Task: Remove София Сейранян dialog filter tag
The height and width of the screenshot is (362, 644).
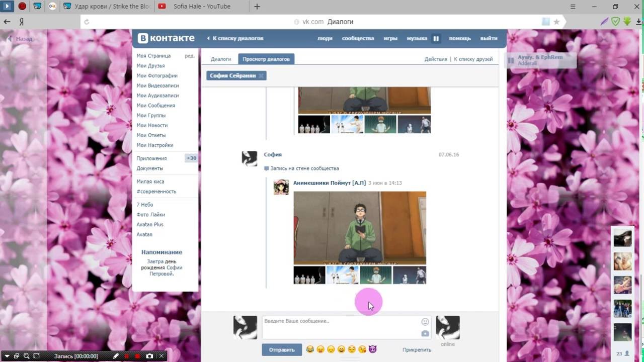Action: (261, 75)
